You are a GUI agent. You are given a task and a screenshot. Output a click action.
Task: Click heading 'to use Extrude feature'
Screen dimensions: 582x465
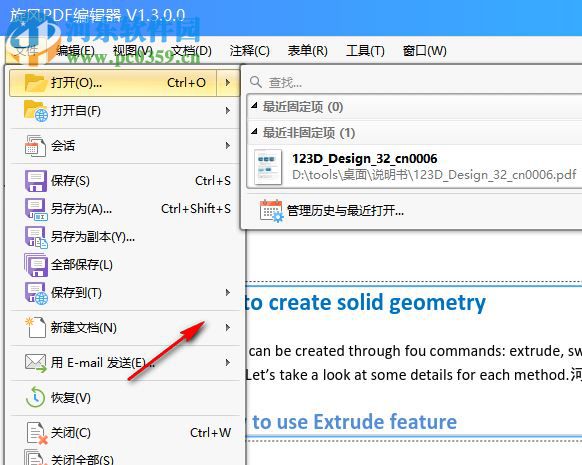point(354,422)
